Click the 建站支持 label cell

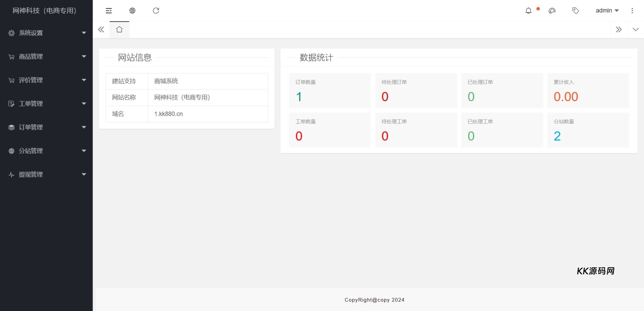click(127, 81)
